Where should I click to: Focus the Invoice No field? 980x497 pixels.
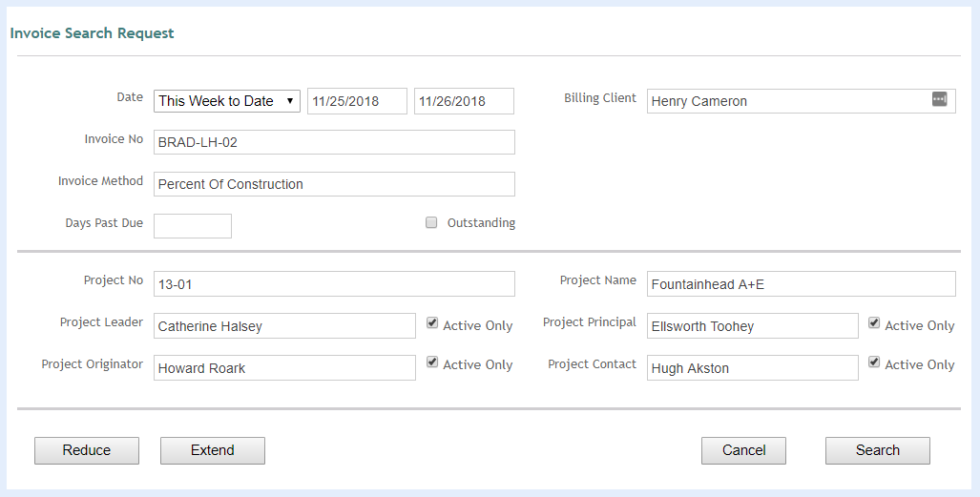pyautogui.click(x=334, y=142)
